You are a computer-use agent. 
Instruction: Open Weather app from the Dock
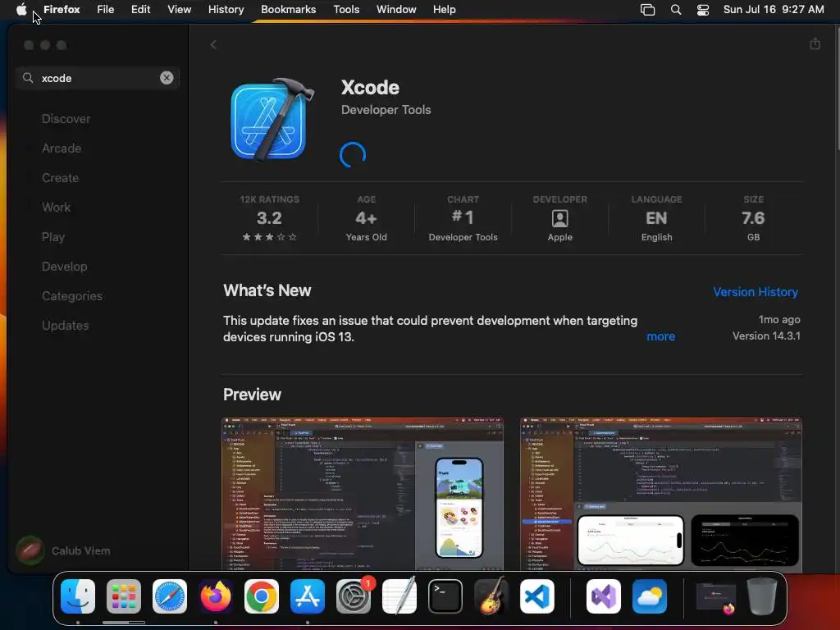click(x=650, y=596)
